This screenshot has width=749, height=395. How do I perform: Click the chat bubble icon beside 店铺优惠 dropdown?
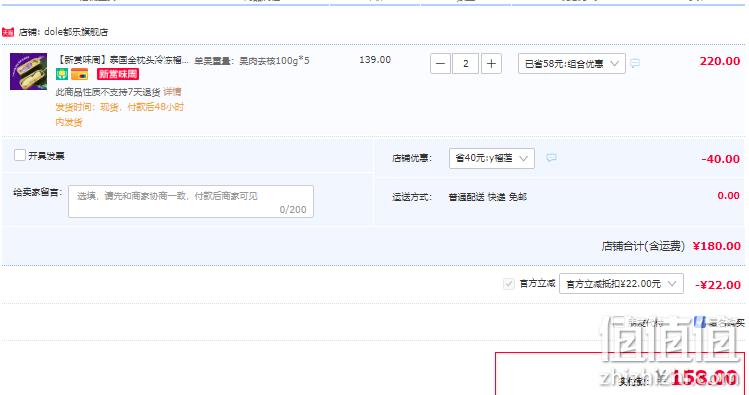pos(551,158)
